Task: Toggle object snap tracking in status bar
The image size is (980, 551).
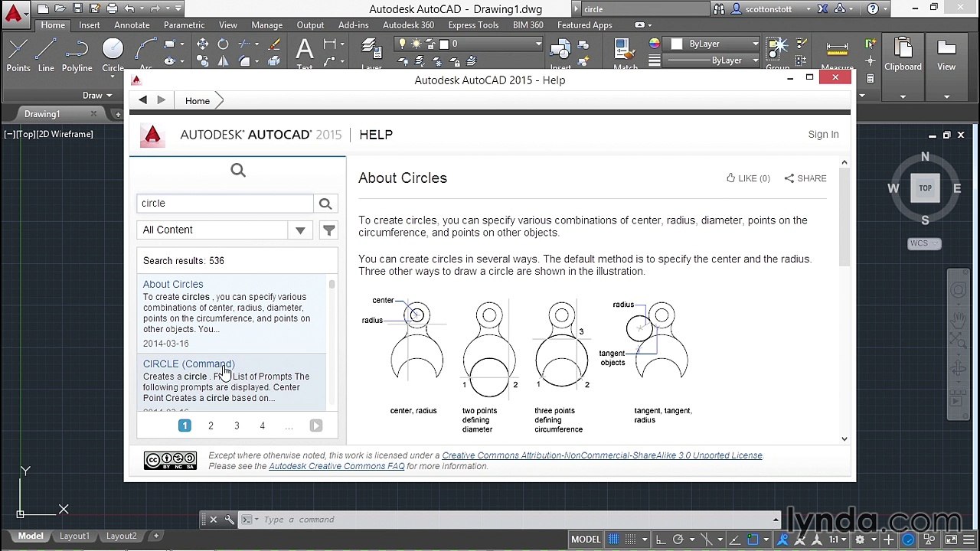Action: (734, 540)
